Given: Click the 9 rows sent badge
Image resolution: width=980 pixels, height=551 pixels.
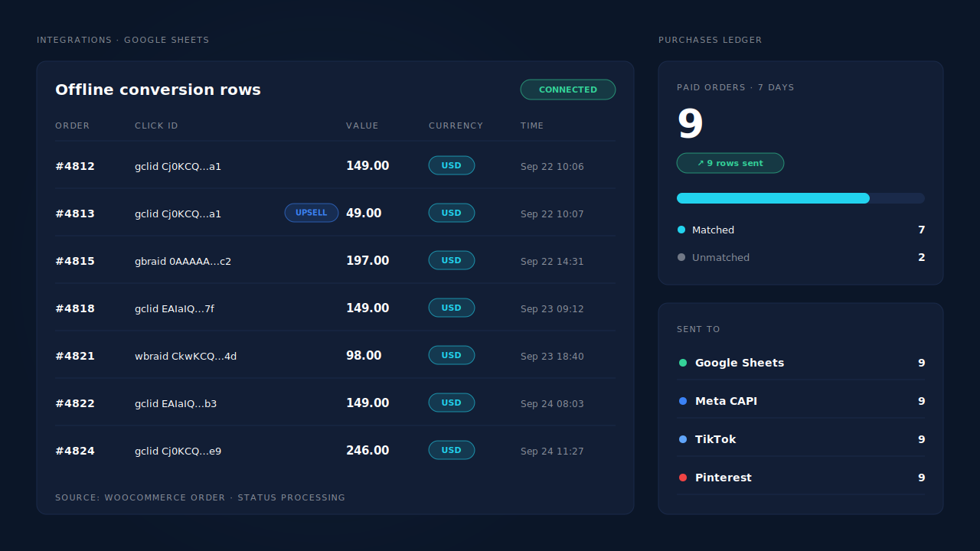Looking at the screenshot, I should click(x=730, y=163).
